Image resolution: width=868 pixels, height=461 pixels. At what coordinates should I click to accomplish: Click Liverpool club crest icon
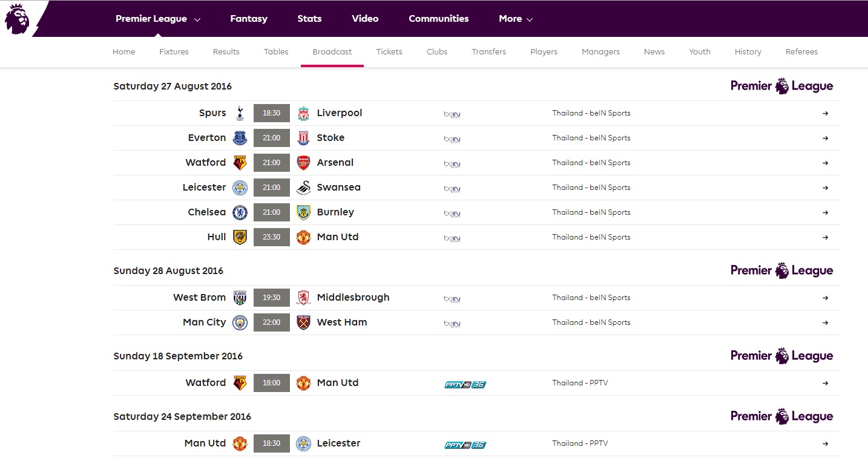point(303,113)
